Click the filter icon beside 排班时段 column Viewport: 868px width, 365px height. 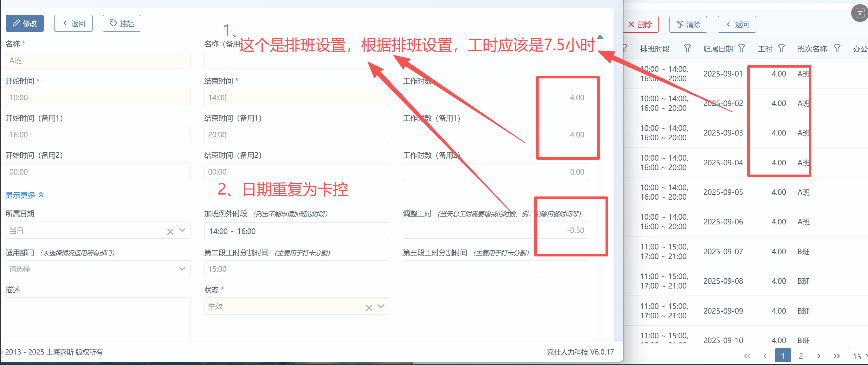687,49
